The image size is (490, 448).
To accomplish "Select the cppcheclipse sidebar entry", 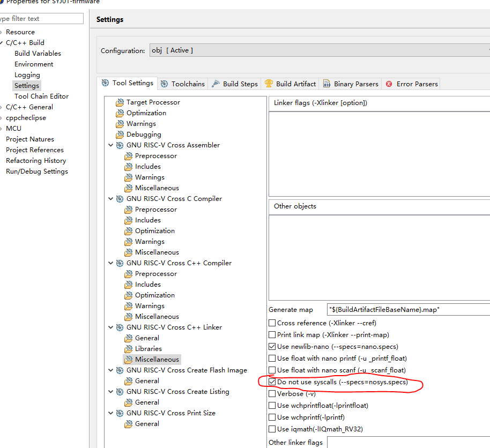I will coord(26,118).
